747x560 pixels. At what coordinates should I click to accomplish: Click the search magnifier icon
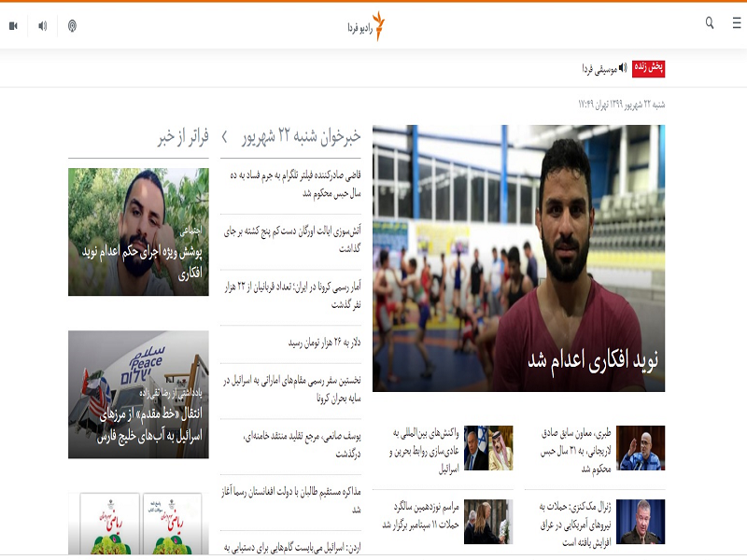click(710, 23)
